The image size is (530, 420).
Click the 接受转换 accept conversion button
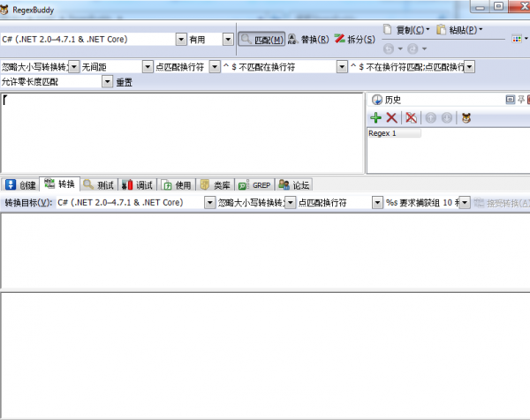pos(501,203)
